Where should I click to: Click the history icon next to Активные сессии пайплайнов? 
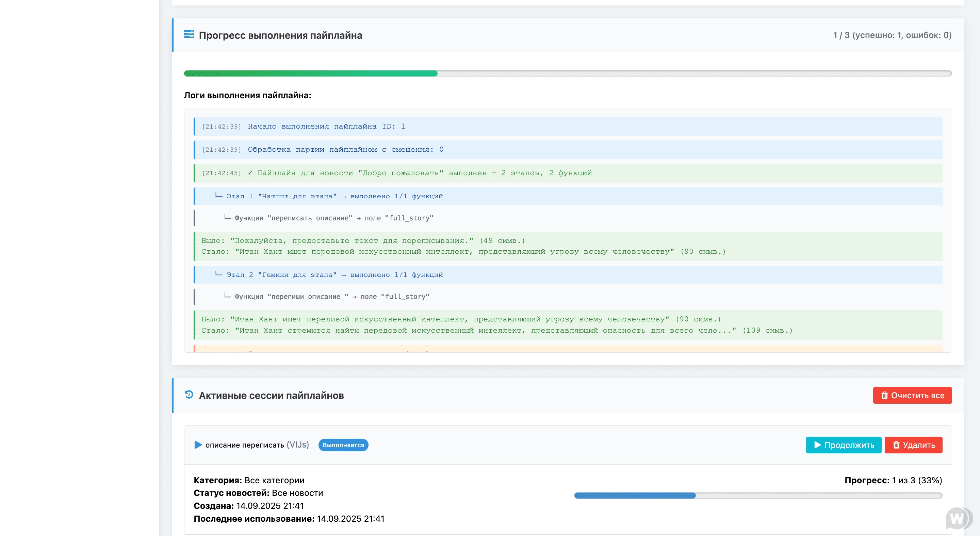pos(189,395)
